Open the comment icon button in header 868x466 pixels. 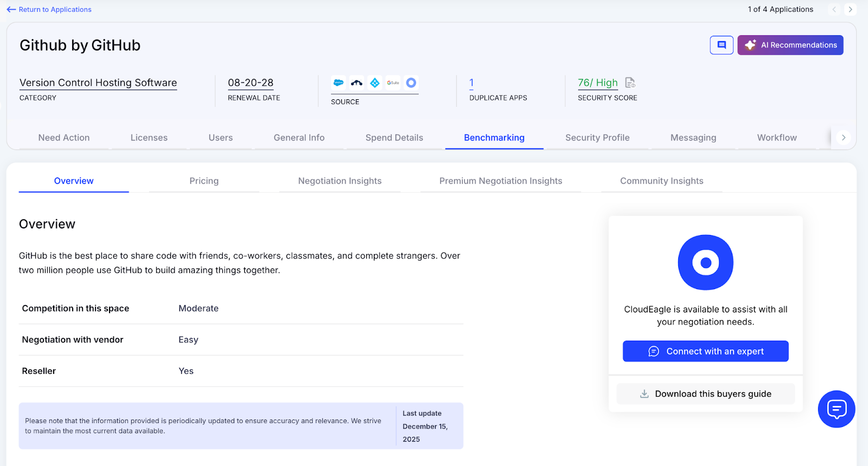722,45
